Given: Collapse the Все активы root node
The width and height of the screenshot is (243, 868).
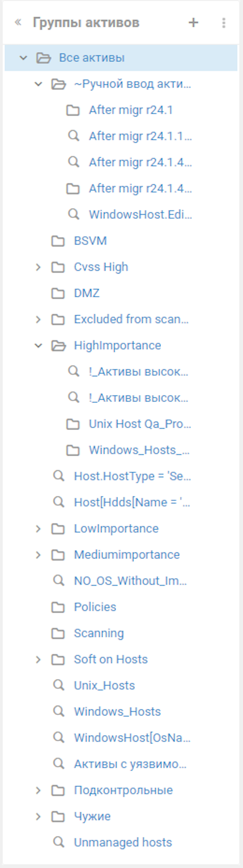Looking at the screenshot, I should tap(23, 58).
